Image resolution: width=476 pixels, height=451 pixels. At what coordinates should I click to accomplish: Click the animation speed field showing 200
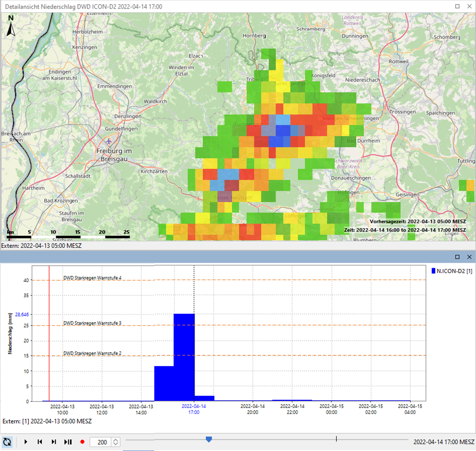[101, 442]
